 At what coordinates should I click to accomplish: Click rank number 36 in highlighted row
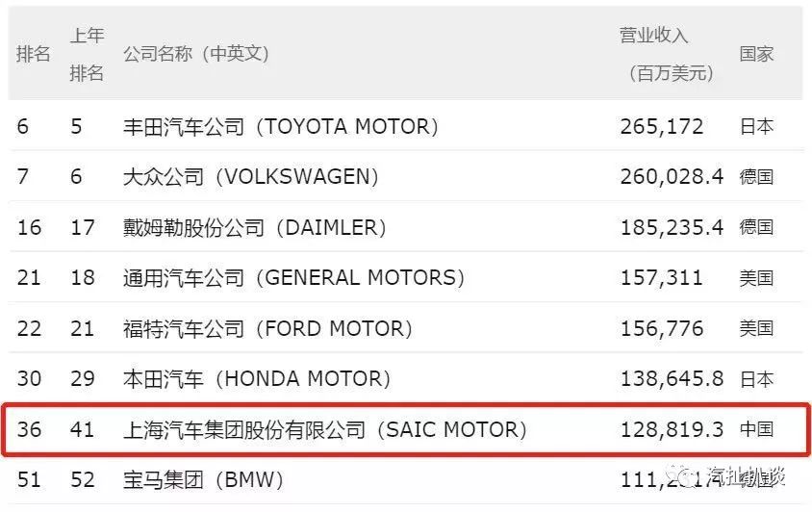tap(29, 430)
